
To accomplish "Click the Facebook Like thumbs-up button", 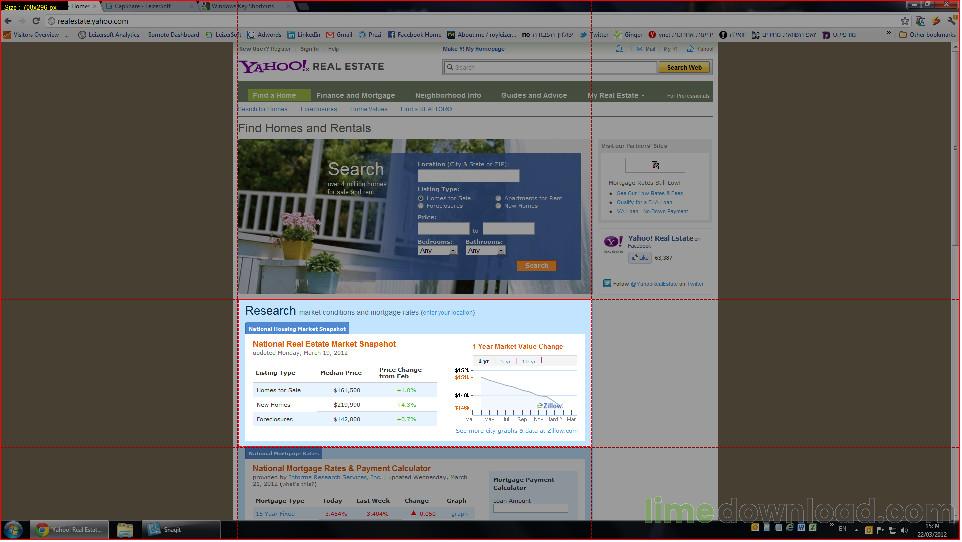I will coord(639,258).
